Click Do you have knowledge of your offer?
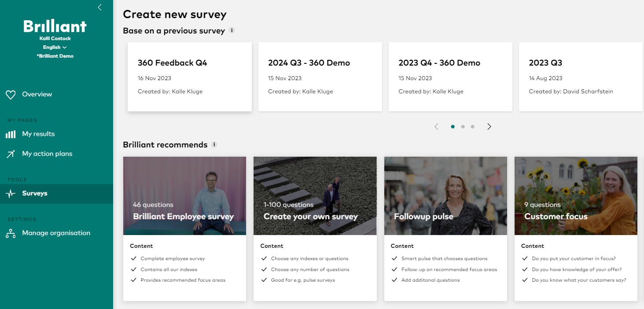 [577, 269]
